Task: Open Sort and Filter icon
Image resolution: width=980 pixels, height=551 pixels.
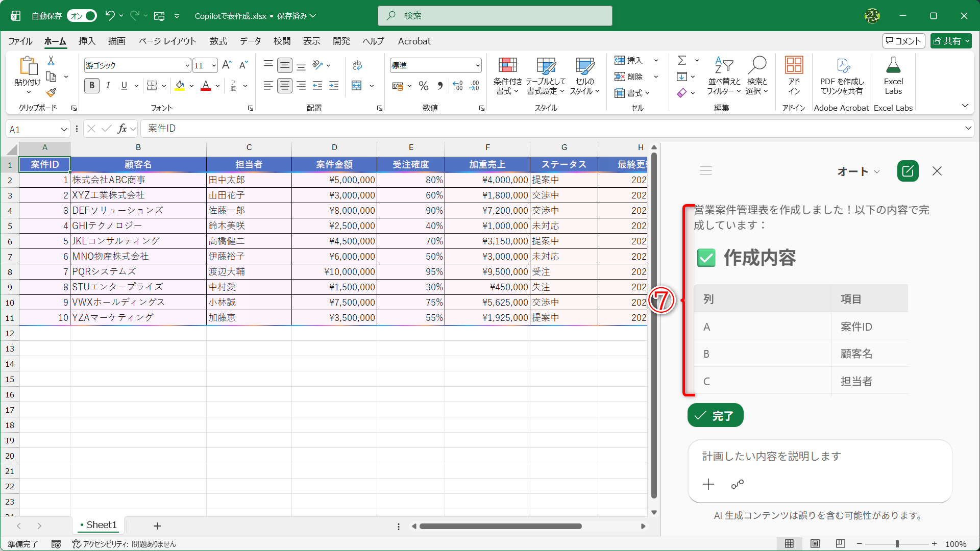Action: click(724, 65)
